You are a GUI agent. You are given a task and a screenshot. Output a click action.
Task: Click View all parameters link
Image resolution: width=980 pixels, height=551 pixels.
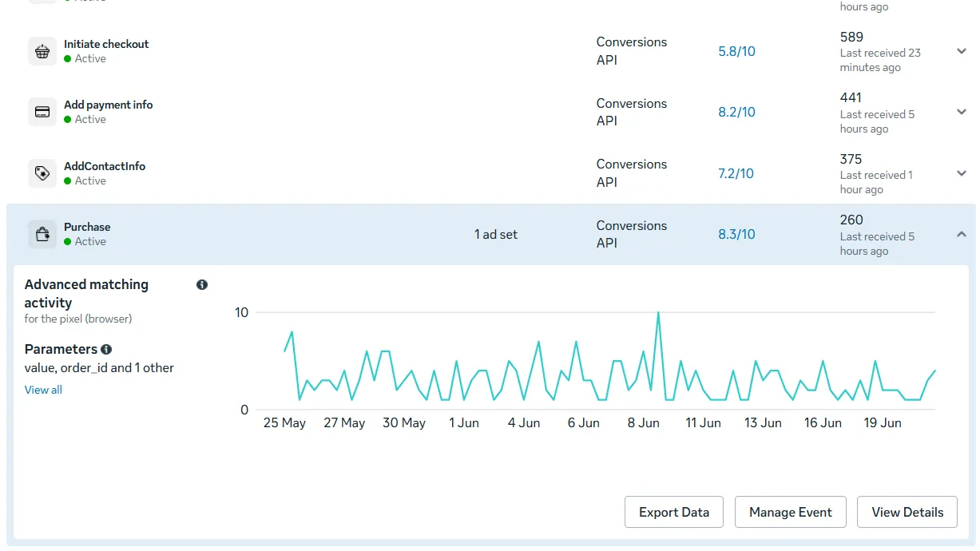pos(43,390)
